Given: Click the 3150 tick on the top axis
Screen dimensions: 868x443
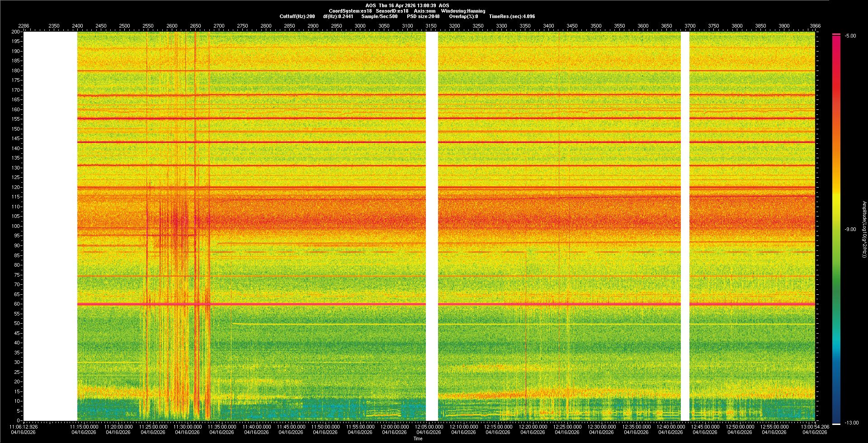Looking at the screenshot, I should 431,26.
